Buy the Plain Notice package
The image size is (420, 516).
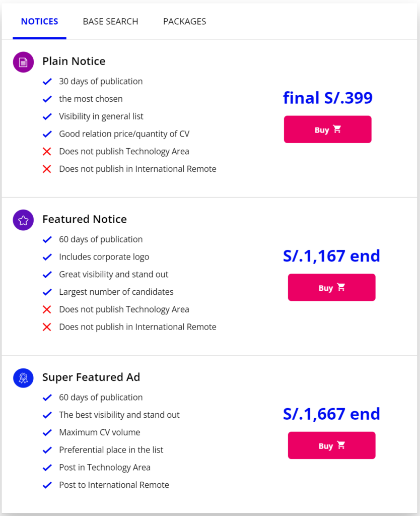(327, 130)
